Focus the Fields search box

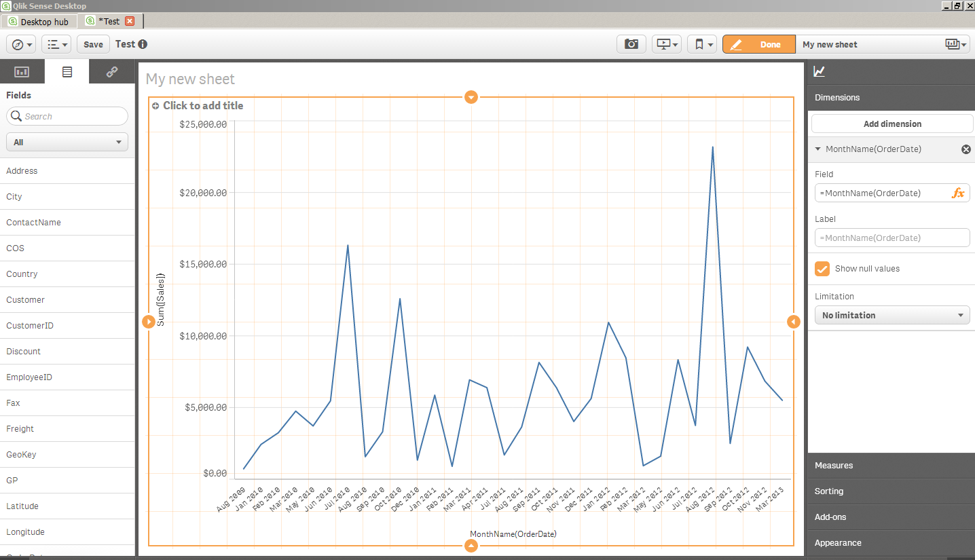[67, 116]
